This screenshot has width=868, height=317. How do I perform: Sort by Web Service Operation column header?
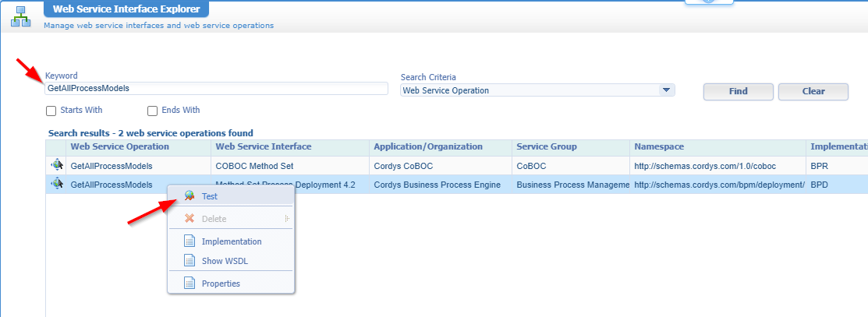point(119,146)
